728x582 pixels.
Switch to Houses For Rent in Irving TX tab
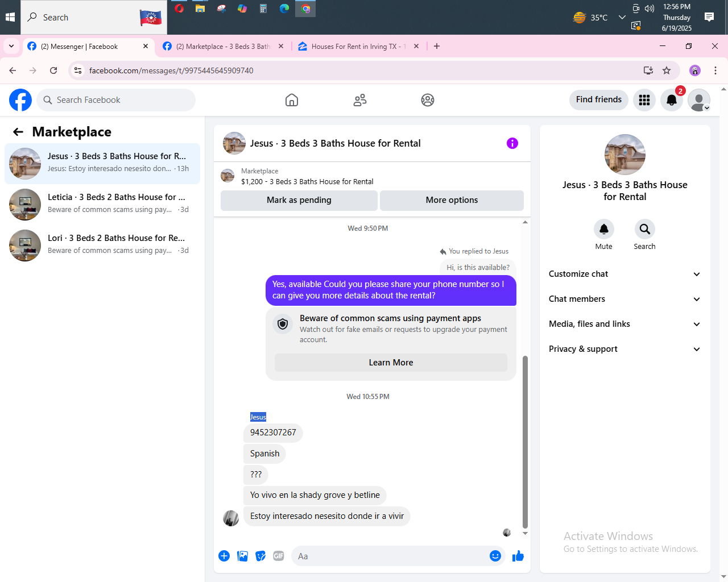[x=358, y=47]
